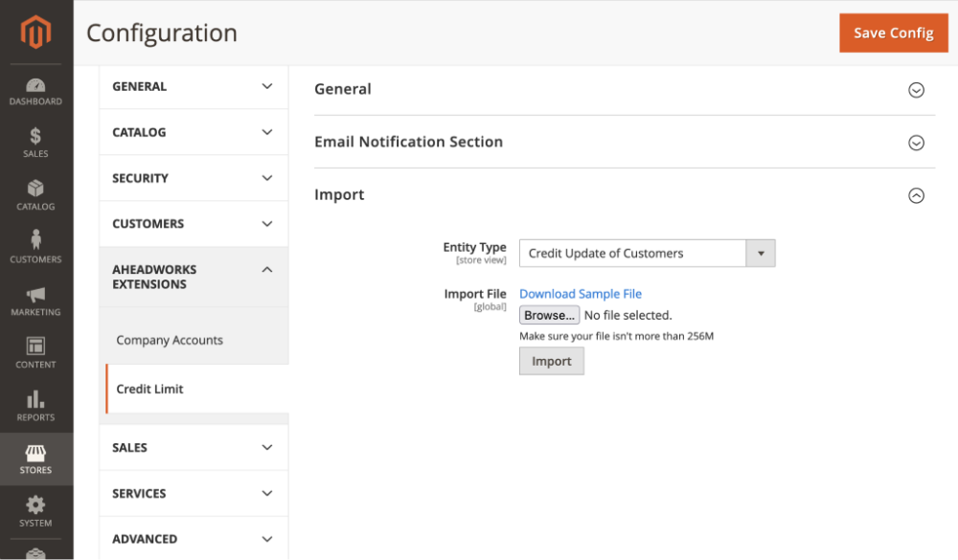Expand the Security configuration group
The image size is (958, 560).
tap(194, 178)
